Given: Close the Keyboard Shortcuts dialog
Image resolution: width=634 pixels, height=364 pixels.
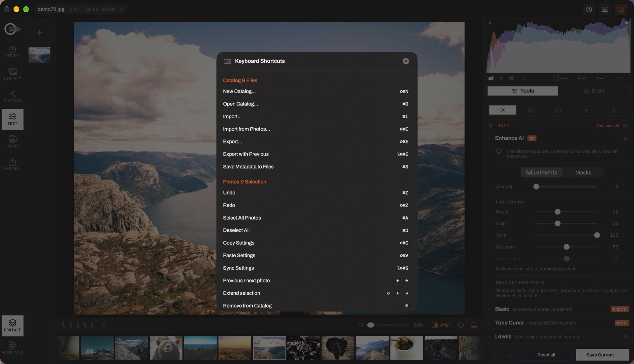Looking at the screenshot, I should point(405,61).
